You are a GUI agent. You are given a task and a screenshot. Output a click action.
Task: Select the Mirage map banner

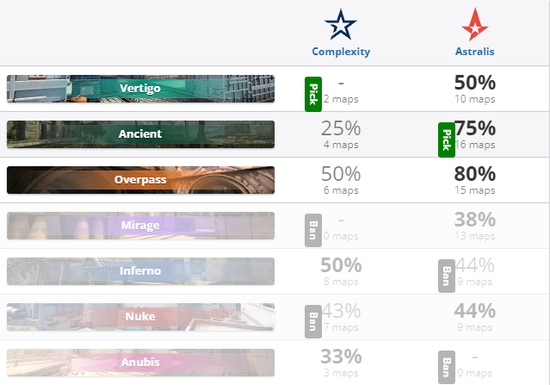point(141,225)
